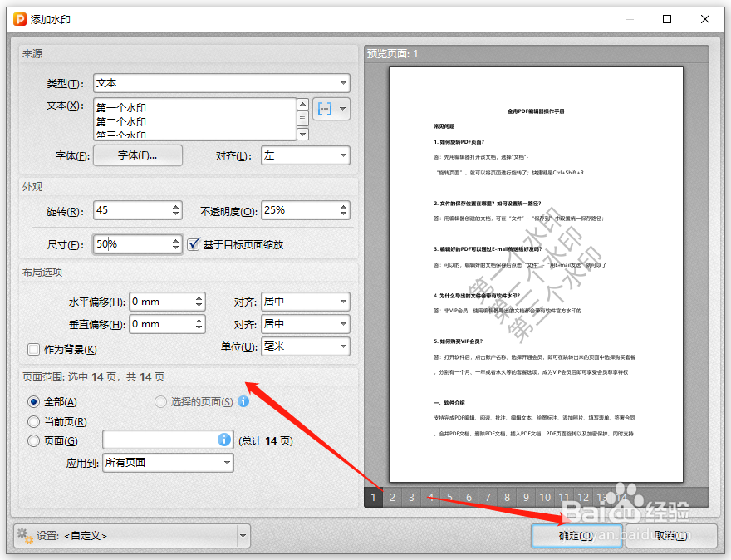The width and height of the screenshot is (731, 560).
Task: Select preview page 1 tab
Action: (374, 498)
